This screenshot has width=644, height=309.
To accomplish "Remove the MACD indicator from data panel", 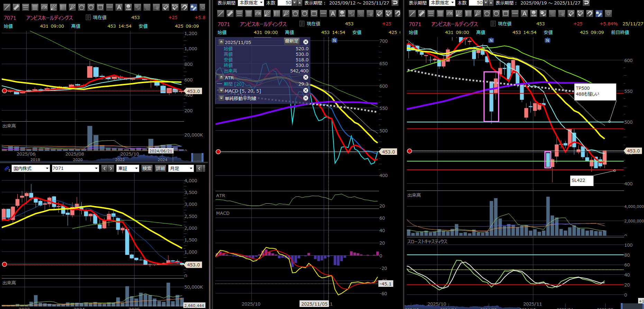I will click(306, 90).
